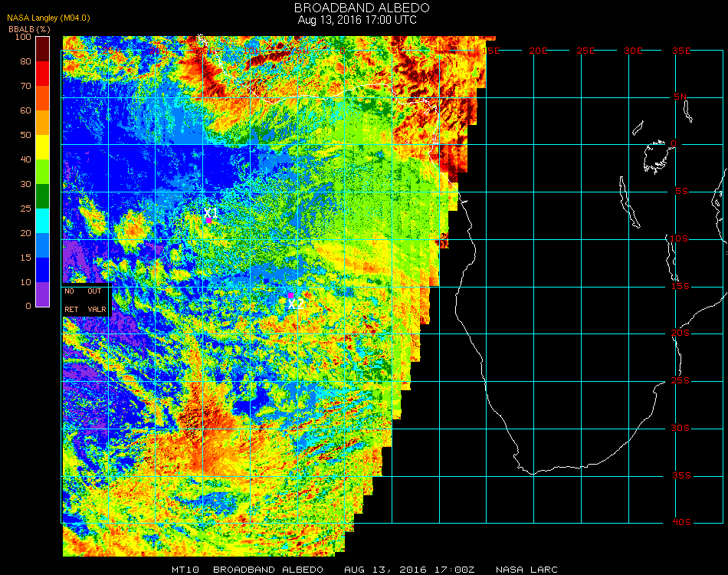Click the '40S' latitude label
The width and height of the screenshot is (728, 575).
tap(681, 523)
